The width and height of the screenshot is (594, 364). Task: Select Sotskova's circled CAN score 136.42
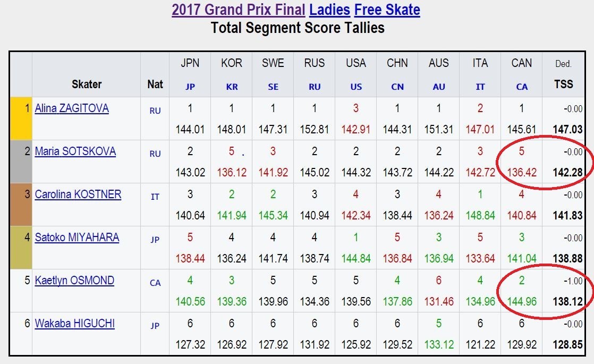tap(522, 173)
